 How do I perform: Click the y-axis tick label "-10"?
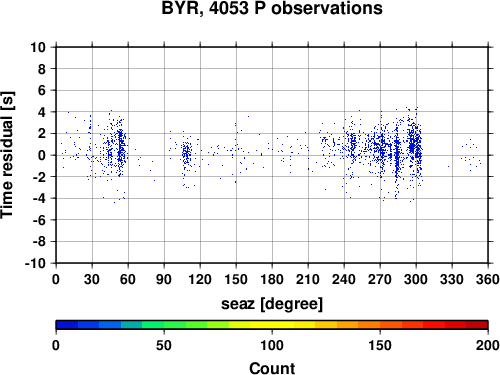click(35, 263)
